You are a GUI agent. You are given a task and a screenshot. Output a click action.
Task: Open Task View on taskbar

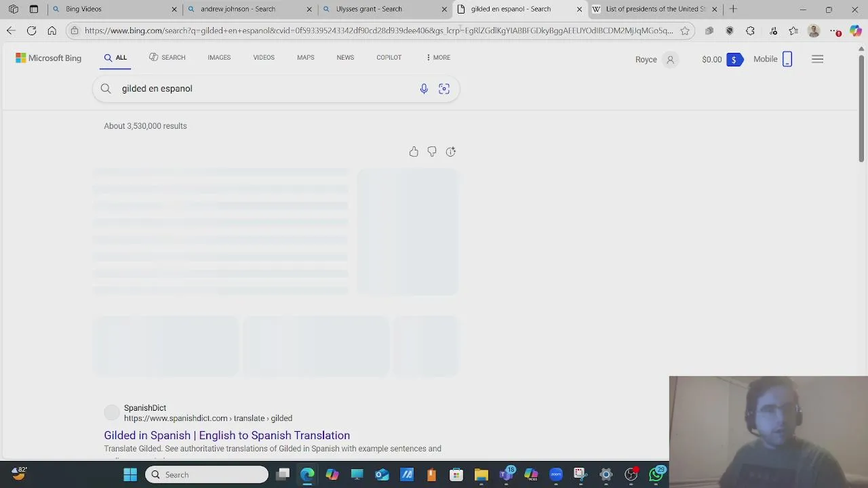[283, 474]
